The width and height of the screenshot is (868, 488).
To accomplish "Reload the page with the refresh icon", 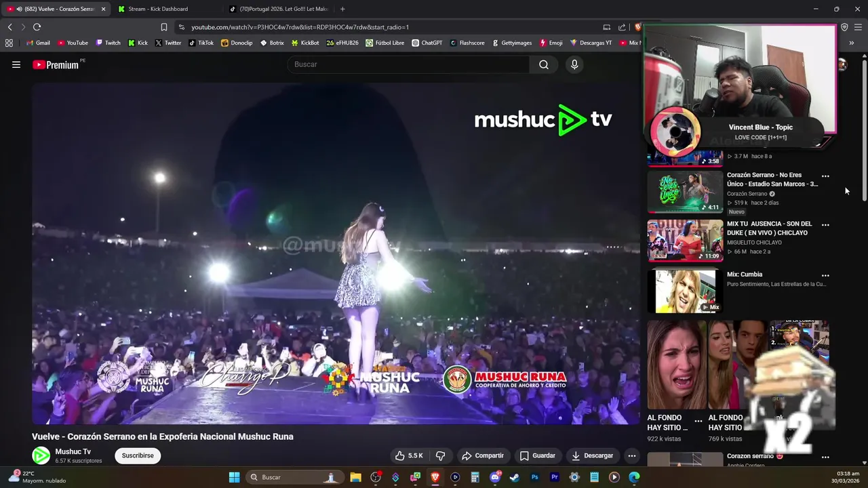I will pos(37,27).
